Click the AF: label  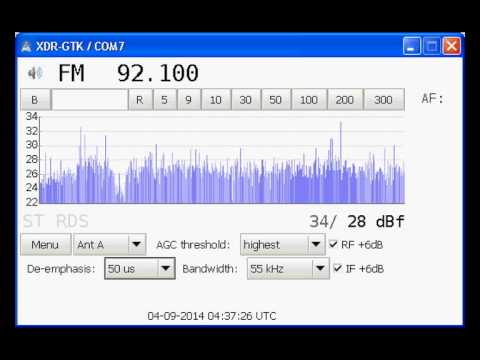point(432,99)
